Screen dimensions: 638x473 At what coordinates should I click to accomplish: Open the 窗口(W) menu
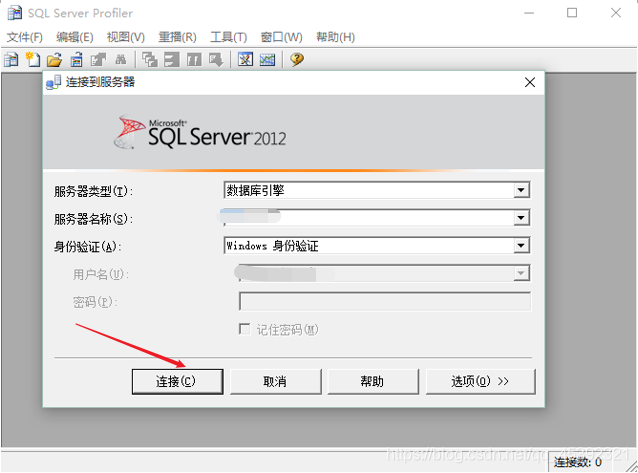[x=282, y=37]
